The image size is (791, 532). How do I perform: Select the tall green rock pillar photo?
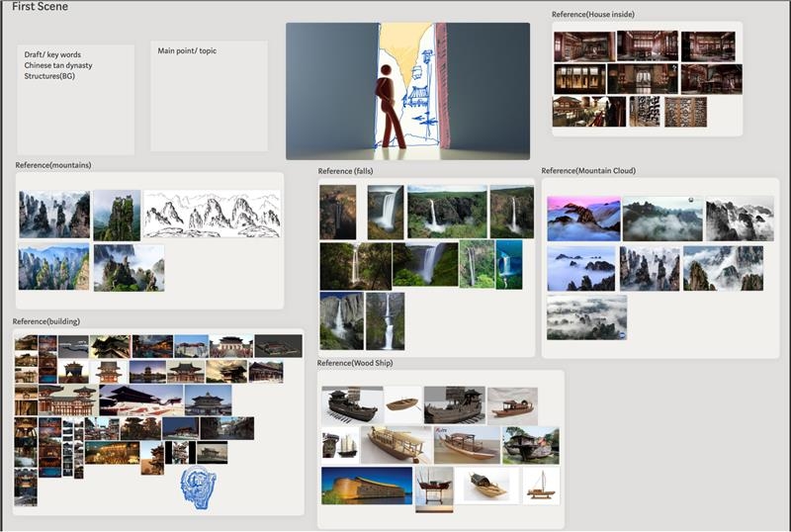click(117, 216)
